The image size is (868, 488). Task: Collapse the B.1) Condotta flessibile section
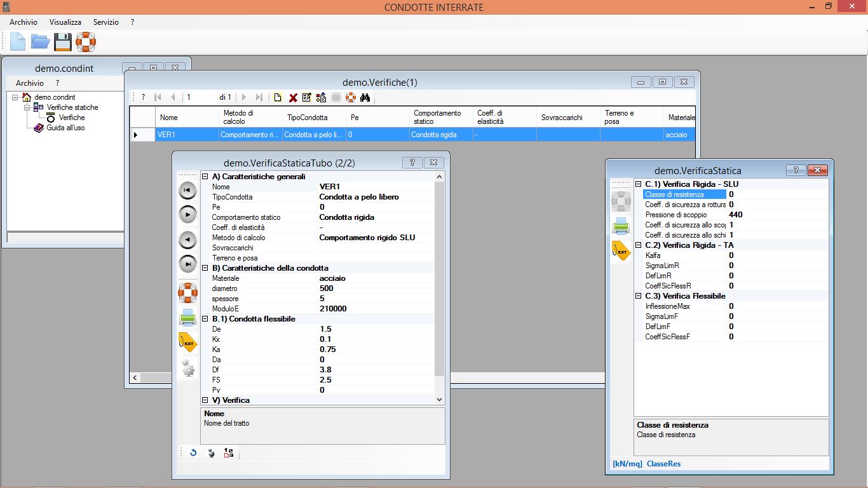coord(205,319)
